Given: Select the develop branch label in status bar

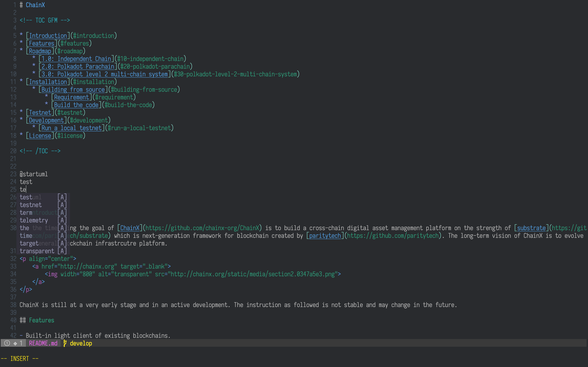Looking at the screenshot, I should point(81,343).
